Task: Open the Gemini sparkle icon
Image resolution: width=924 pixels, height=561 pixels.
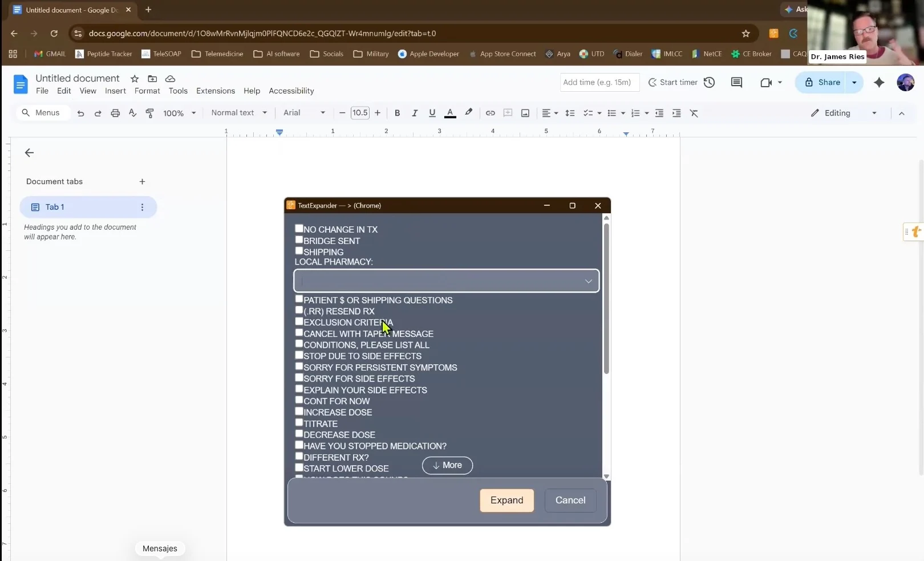Action: pos(879,82)
